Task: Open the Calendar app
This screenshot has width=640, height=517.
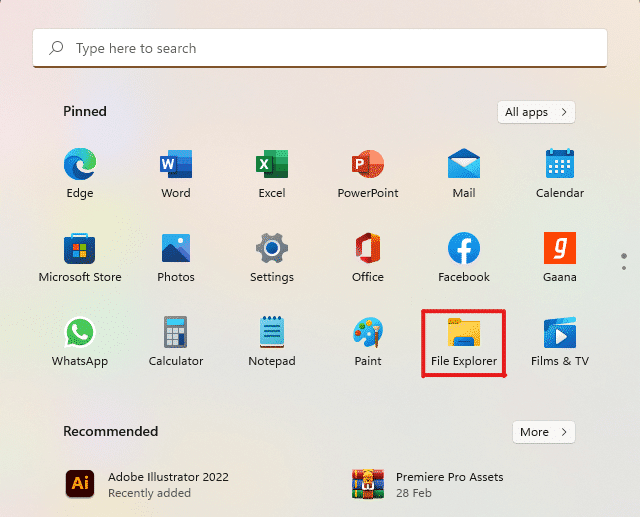Action: pos(560,173)
